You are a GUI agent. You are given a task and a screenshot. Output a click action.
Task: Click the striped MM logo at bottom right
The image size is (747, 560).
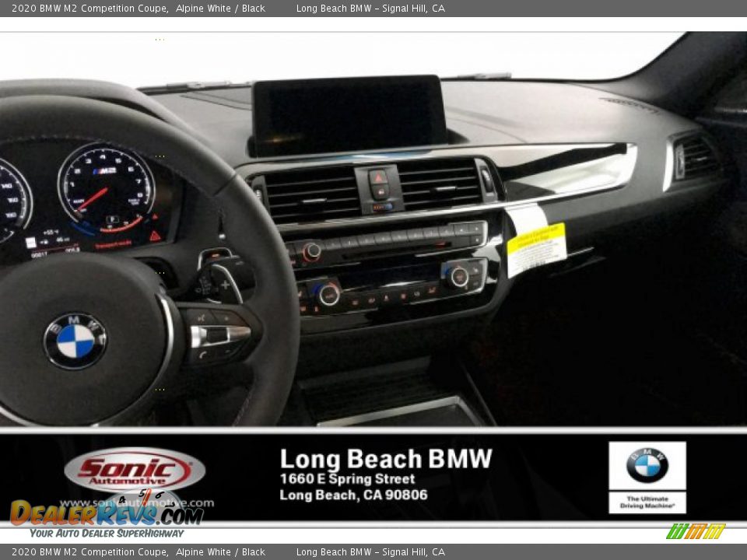(x=696, y=531)
